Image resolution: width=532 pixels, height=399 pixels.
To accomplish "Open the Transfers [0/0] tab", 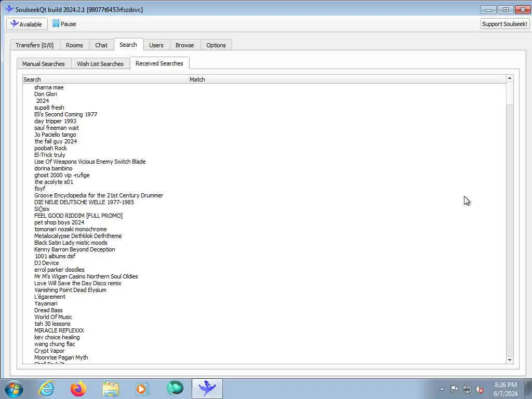I will 35,45.
